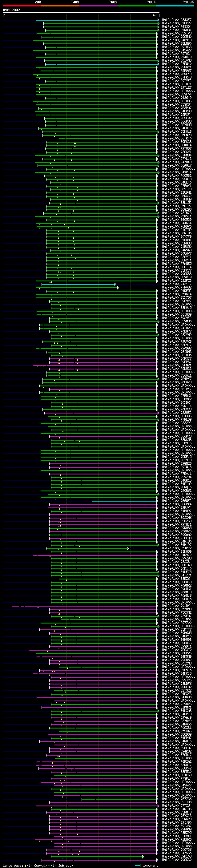
Task: Click the red 20% legend bar
Action: (22, 6)
